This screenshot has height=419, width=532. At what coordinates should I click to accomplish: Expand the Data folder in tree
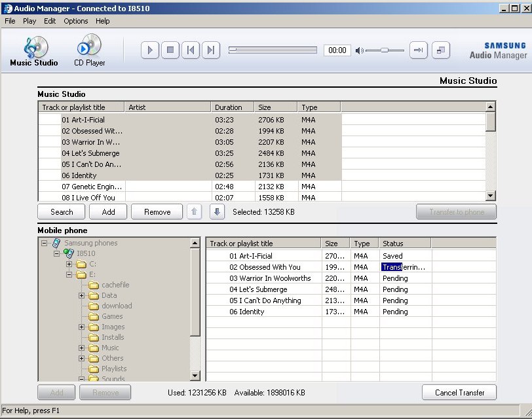coord(82,295)
